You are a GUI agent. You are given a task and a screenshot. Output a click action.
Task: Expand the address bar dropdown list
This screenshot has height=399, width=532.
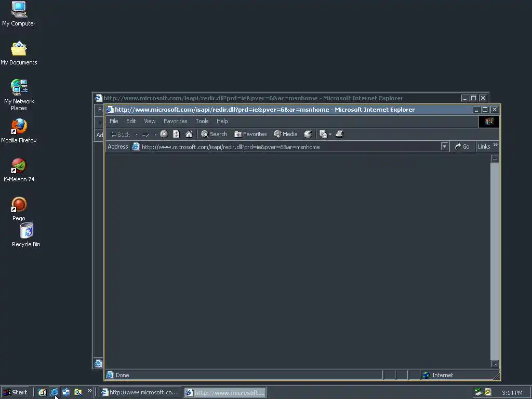click(445, 147)
